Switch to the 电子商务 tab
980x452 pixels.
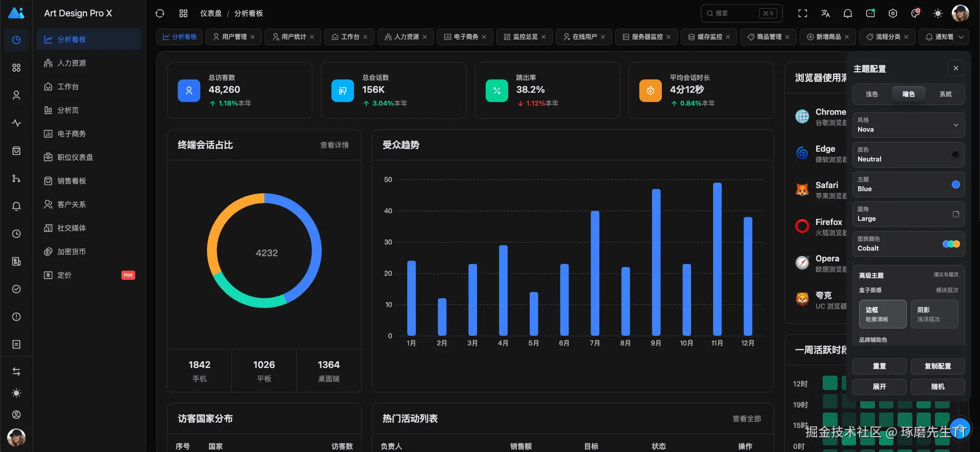coord(462,37)
